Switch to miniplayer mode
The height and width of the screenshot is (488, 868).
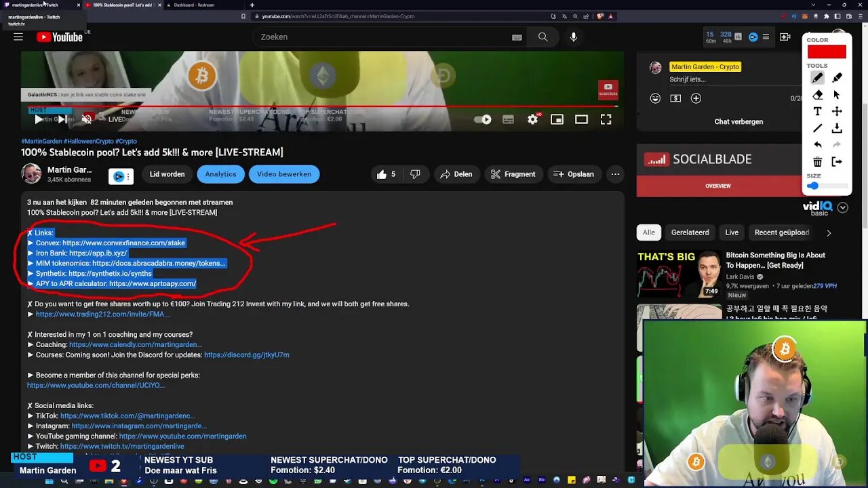click(557, 119)
